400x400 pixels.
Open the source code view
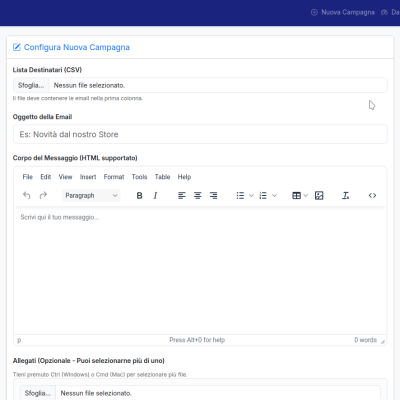pos(372,196)
